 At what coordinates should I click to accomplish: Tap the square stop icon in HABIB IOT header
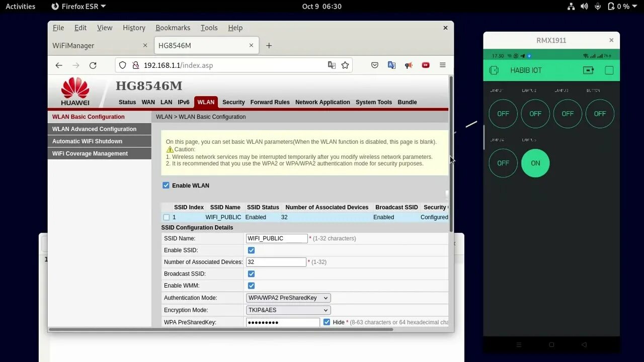609,70
